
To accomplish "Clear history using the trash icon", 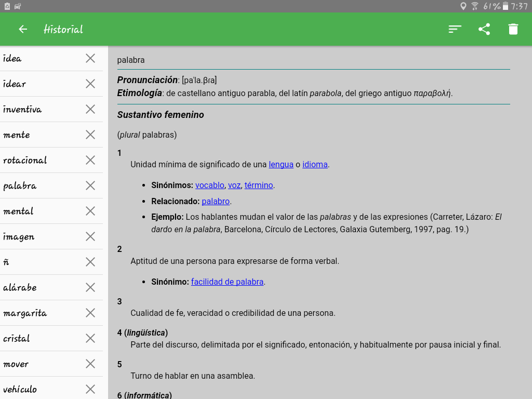I will pyautogui.click(x=513, y=29).
